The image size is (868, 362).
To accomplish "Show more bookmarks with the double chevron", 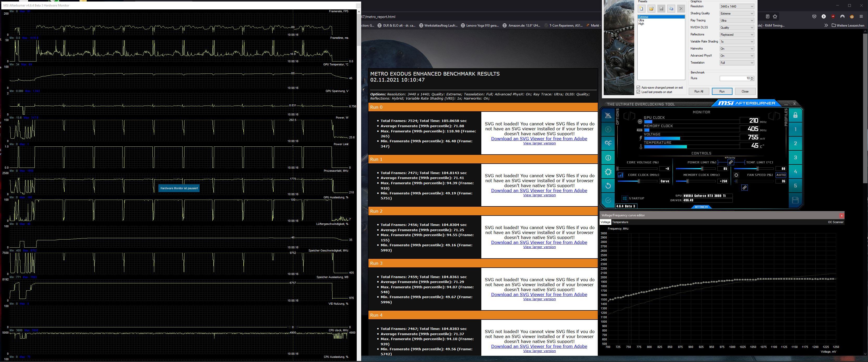I will (826, 25).
